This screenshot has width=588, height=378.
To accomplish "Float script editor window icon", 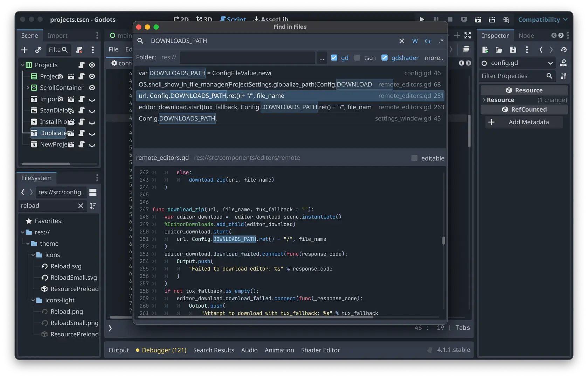I will tap(466, 49).
